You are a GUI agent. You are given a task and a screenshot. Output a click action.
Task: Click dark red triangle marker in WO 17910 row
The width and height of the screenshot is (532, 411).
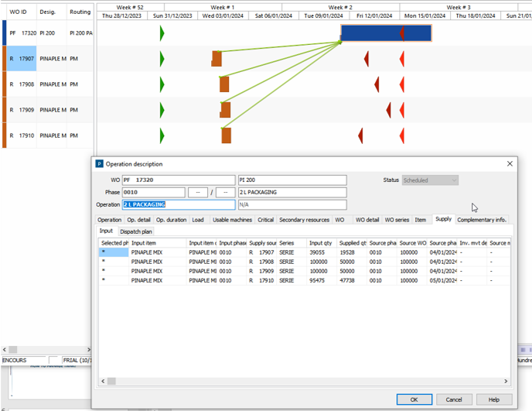pyautogui.click(x=360, y=136)
